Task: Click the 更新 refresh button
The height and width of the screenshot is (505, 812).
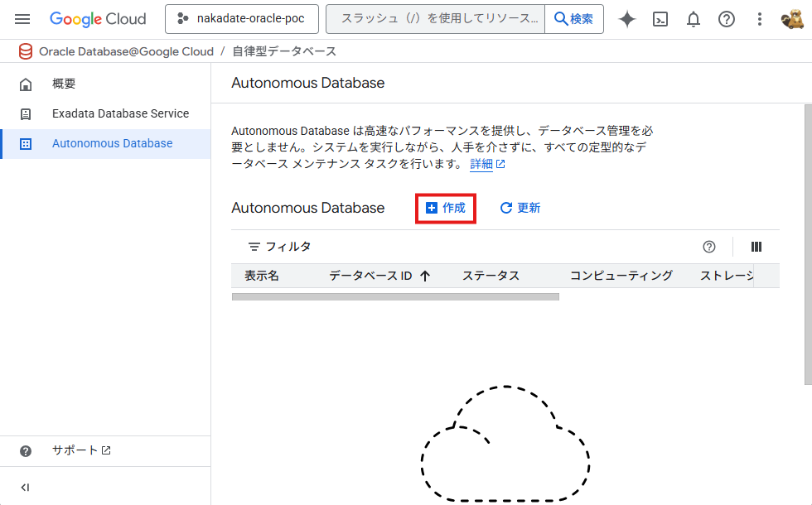Action: coord(520,209)
